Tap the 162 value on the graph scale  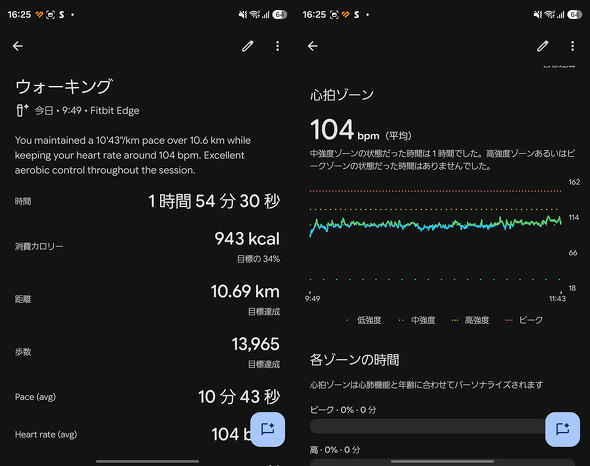tap(574, 182)
